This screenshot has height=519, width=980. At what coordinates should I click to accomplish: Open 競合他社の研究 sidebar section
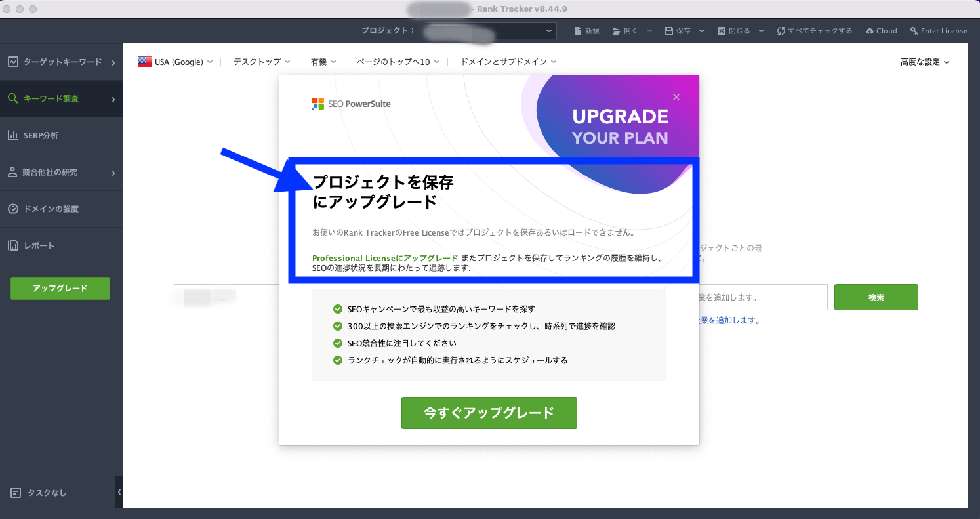tap(61, 173)
